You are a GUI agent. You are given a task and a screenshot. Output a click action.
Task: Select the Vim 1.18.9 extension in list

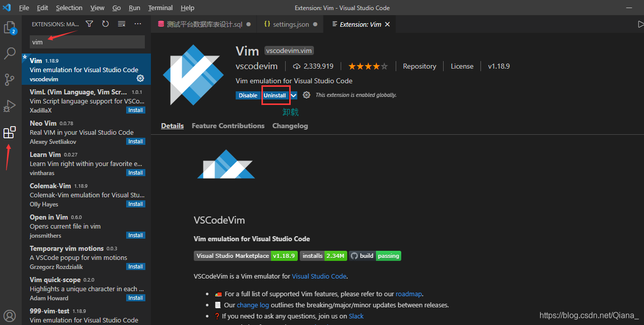coord(86,69)
